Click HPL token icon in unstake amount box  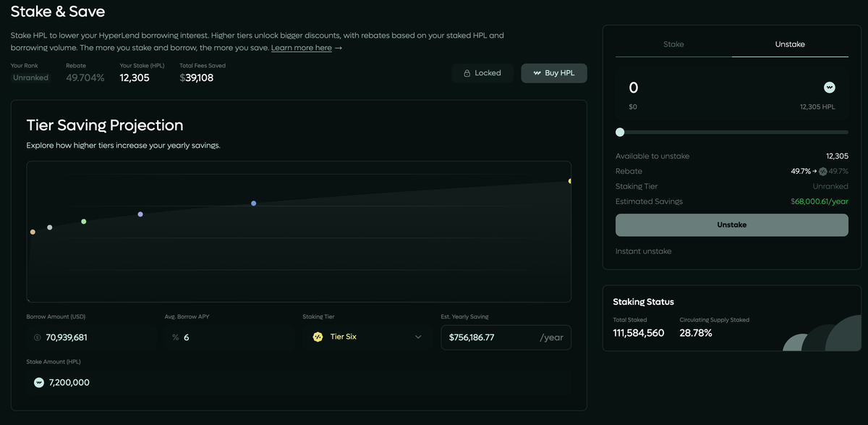point(830,88)
